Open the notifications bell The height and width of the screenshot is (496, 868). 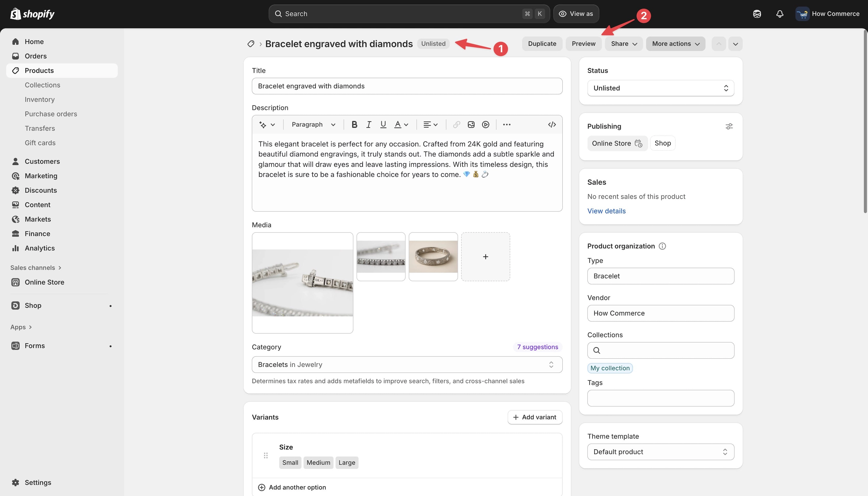pos(779,14)
